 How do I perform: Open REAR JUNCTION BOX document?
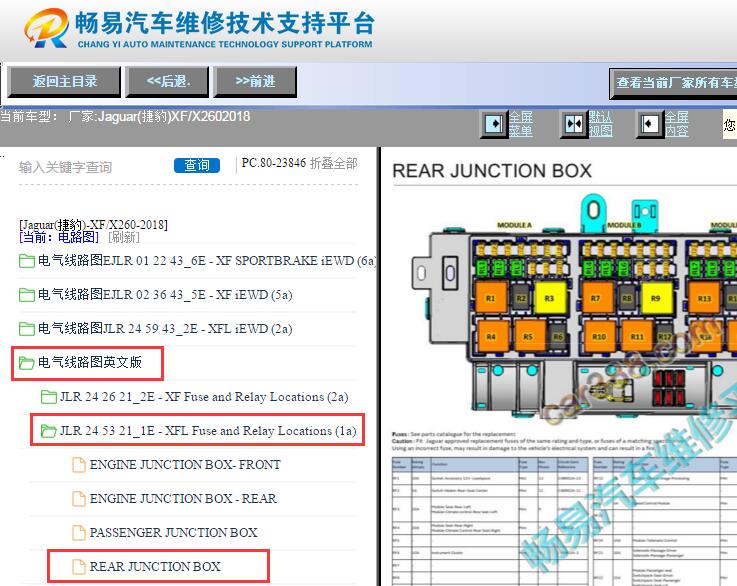pos(155,567)
